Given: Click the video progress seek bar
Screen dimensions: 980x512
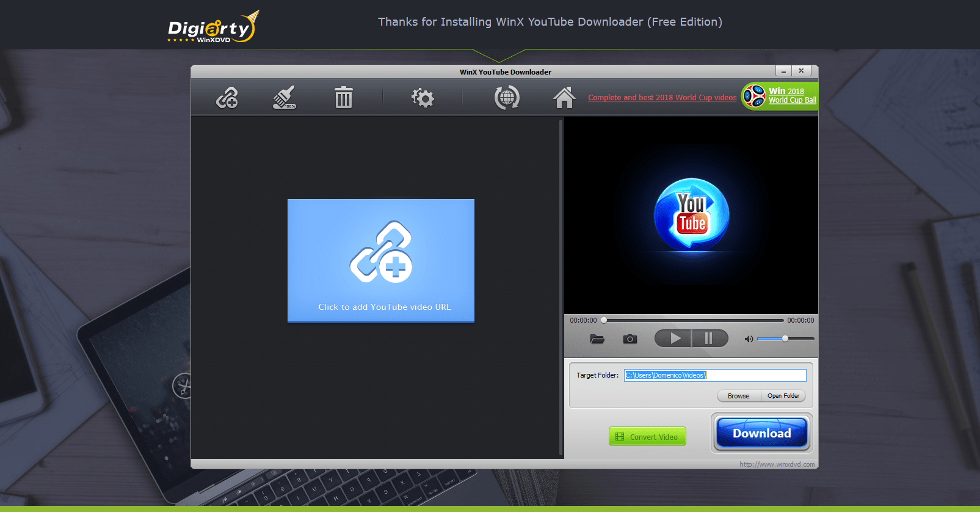Looking at the screenshot, I should point(692,320).
